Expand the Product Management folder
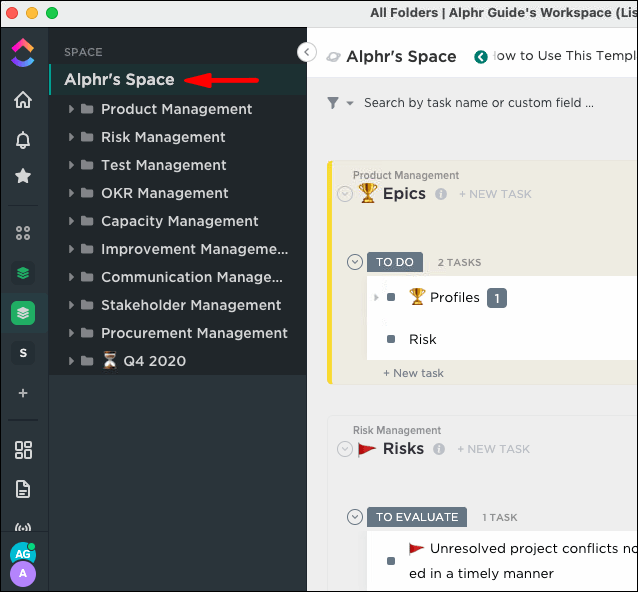 coord(71,109)
